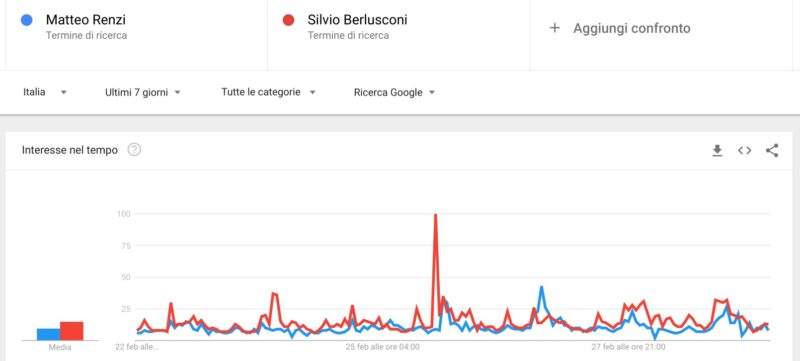Click the blue average bar in Media
The width and height of the screenshot is (800, 361).
pos(48,334)
